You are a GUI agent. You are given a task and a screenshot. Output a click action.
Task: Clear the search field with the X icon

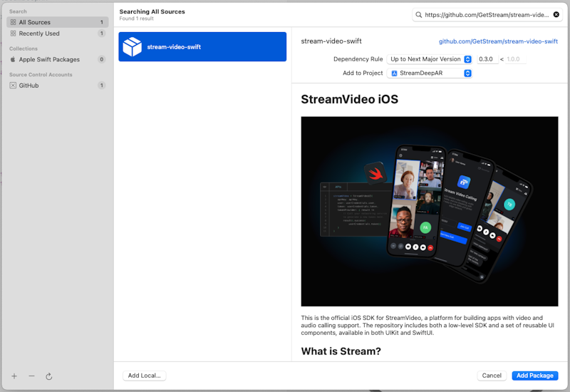(x=556, y=14)
